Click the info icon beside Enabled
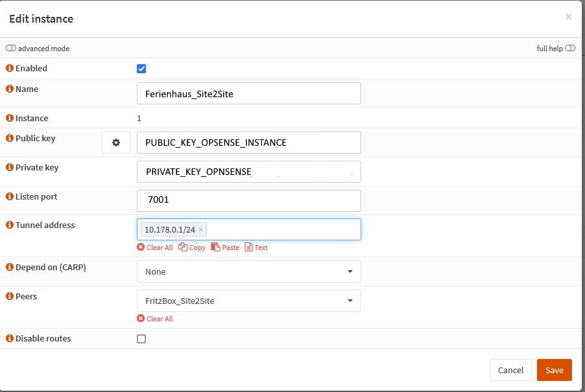The height and width of the screenshot is (392, 585). 10,68
